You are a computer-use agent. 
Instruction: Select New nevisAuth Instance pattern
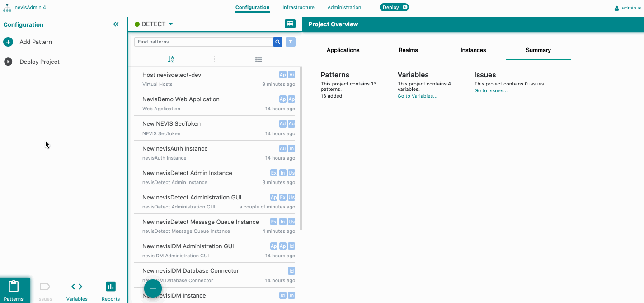[215, 153]
